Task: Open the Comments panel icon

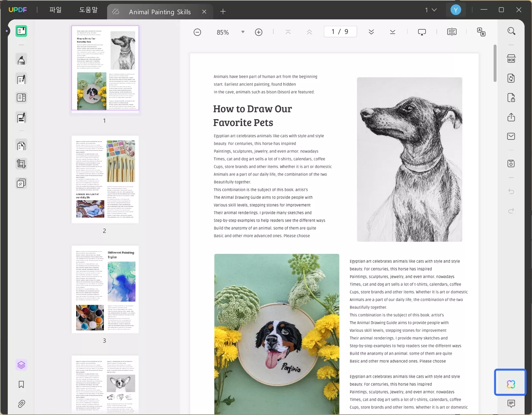Action: pos(511,404)
